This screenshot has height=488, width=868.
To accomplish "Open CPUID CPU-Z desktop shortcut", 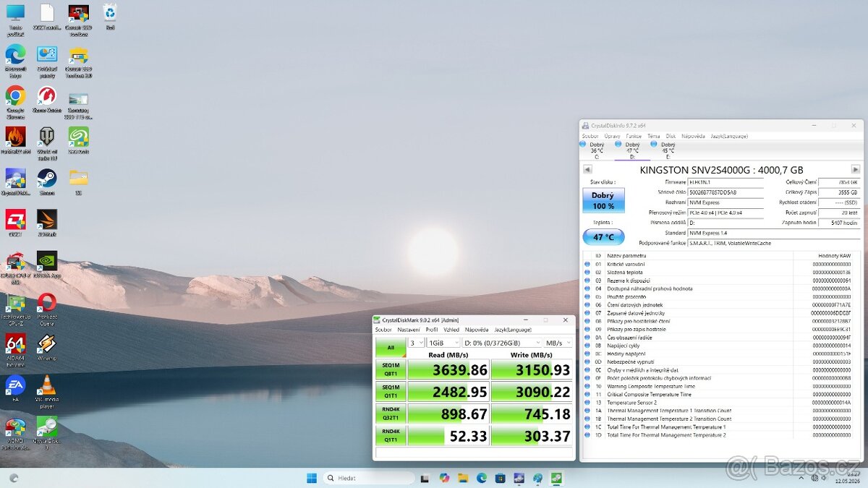I will coord(15,267).
